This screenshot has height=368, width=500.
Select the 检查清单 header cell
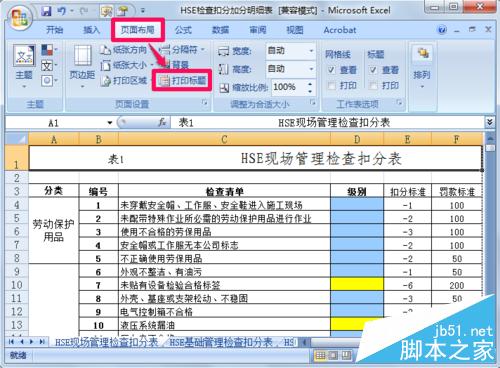tap(224, 191)
